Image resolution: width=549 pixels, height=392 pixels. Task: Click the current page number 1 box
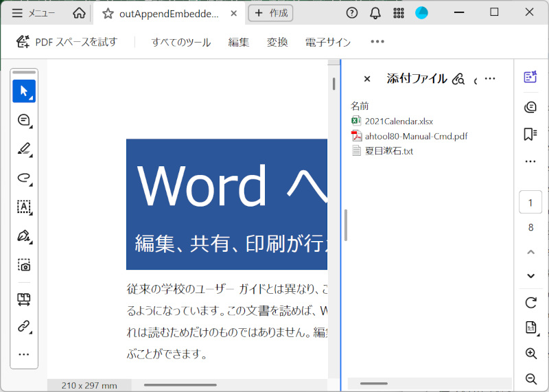[530, 202]
